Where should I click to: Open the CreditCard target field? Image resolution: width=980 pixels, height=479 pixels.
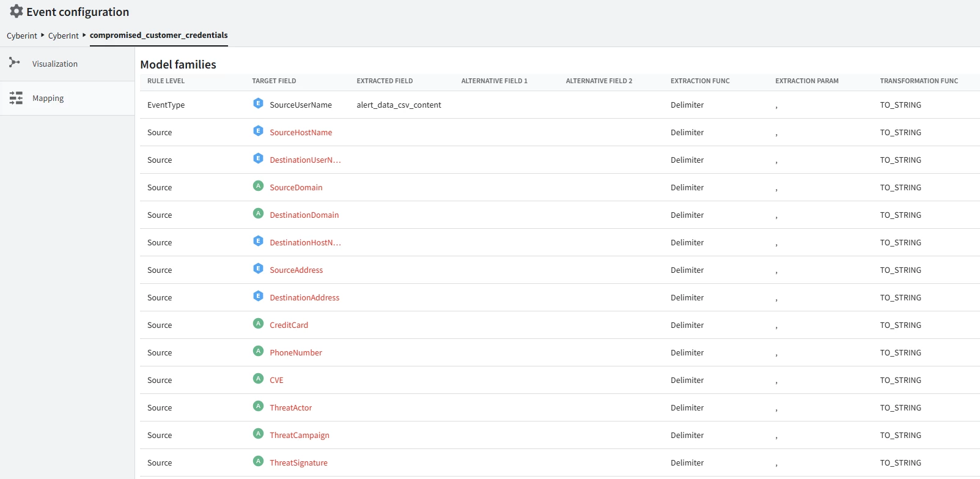click(x=289, y=325)
